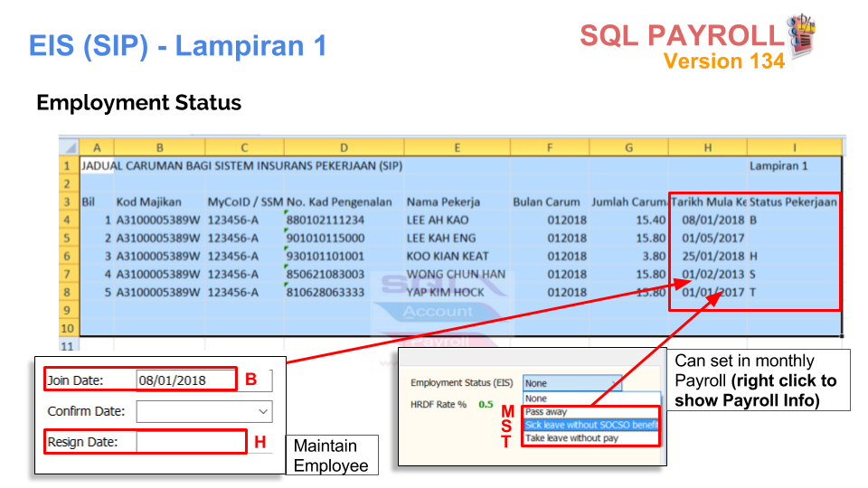
Task: Open the Confirm Date dropdown arrow
Action: pyautogui.click(x=263, y=411)
